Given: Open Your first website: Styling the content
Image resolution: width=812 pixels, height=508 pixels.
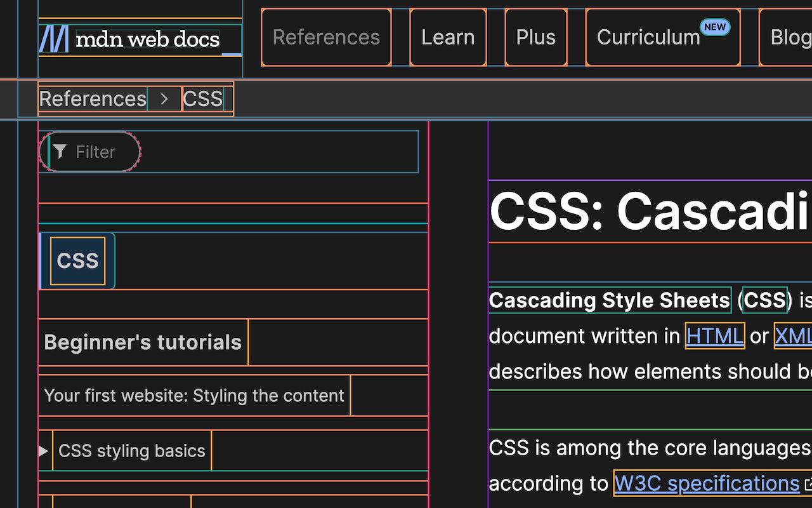Looking at the screenshot, I should coord(193,395).
